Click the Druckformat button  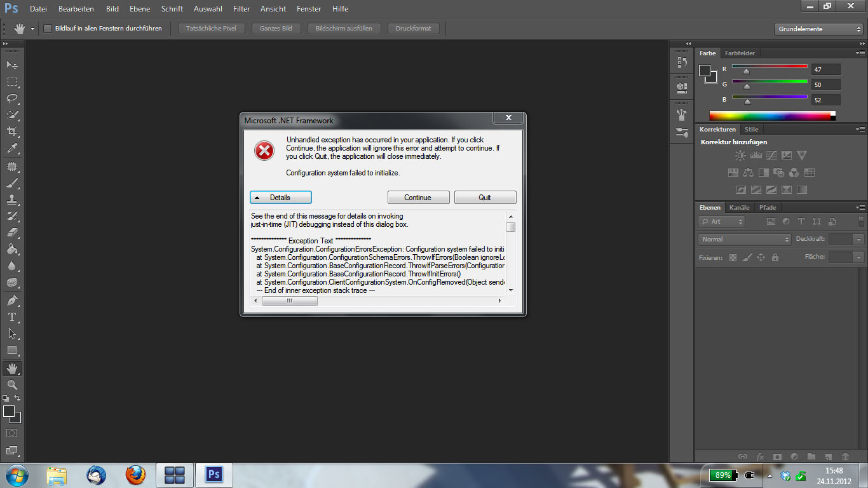click(x=413, y=29)
